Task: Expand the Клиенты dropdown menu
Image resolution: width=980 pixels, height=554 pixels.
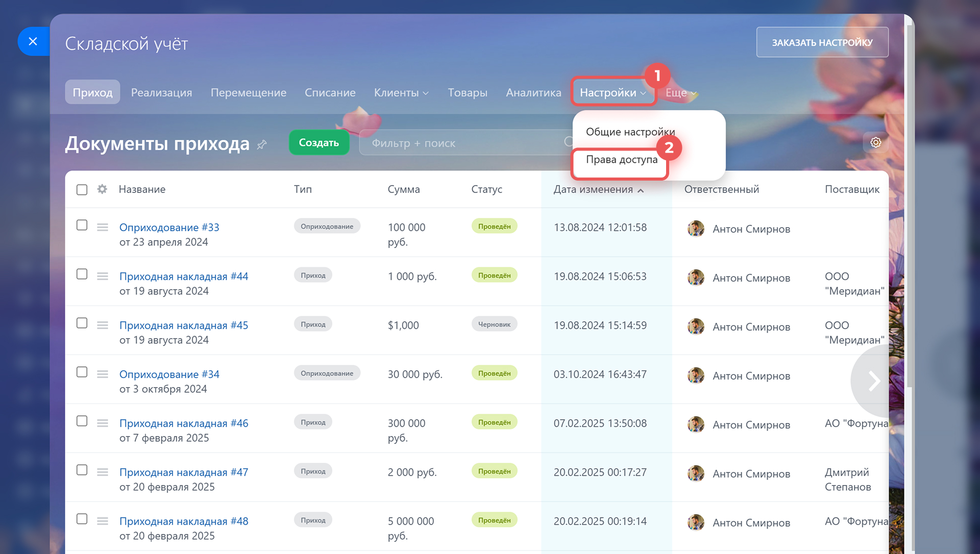Action: [401, 93]
